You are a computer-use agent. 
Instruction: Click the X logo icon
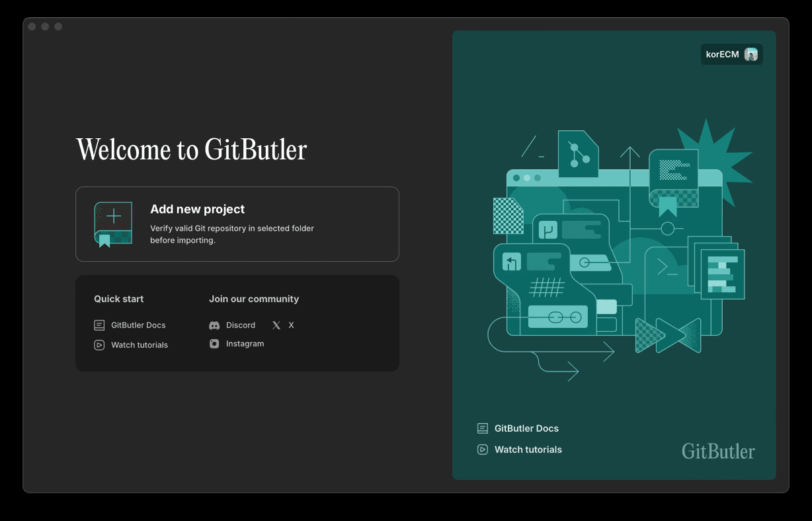[276, 325]
